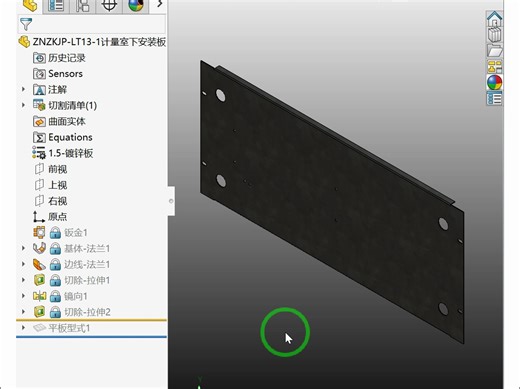Collapse the feature tree panel handle
The width and height of the screenshot is (520, 389).
(x=171, y=201)
